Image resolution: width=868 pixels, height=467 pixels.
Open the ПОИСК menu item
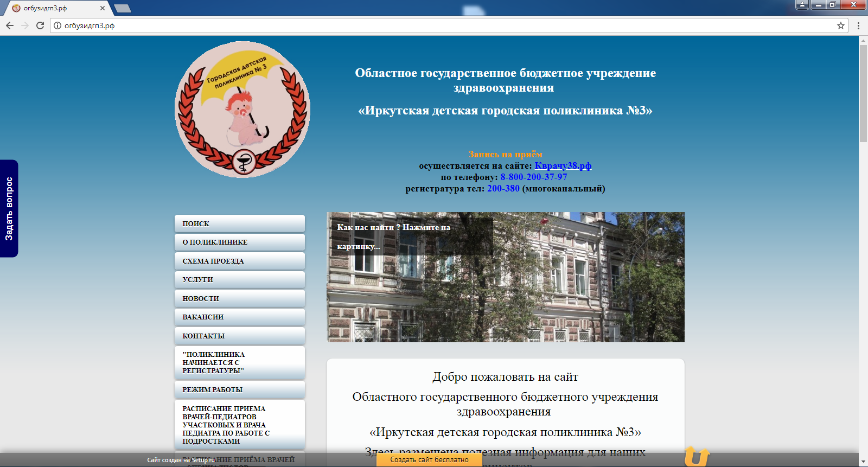pyautogui.click(x=240, y=223)
